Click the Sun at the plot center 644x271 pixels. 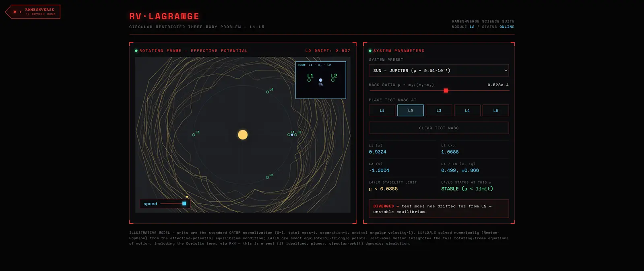pyautogui.click(x=243, y=134)
